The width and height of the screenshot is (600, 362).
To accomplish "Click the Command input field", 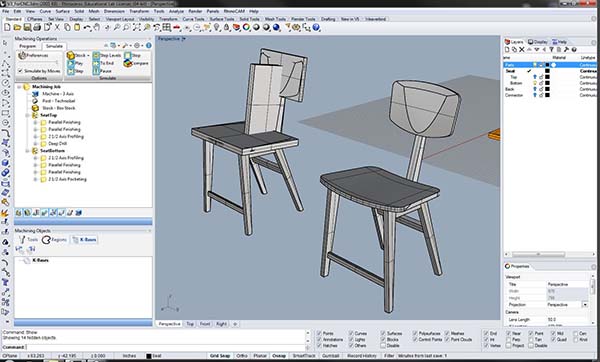I will tap(165, 347).
